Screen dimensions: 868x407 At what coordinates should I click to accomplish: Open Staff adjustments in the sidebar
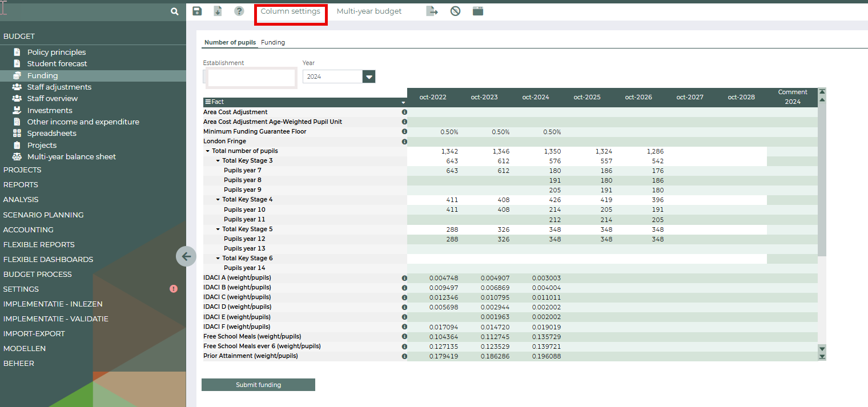click(x=59, y=87)
